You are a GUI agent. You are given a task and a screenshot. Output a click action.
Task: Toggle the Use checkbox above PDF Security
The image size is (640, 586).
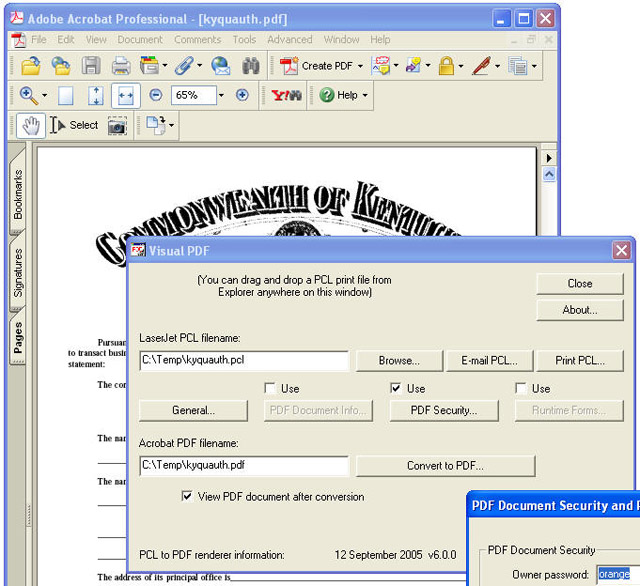(396, 388)
